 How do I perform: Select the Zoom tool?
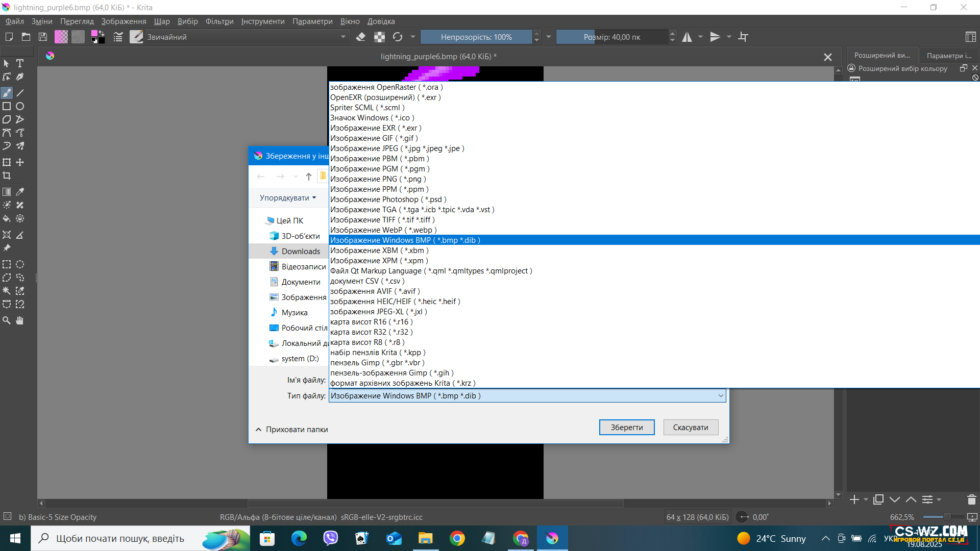pos(7,320)
